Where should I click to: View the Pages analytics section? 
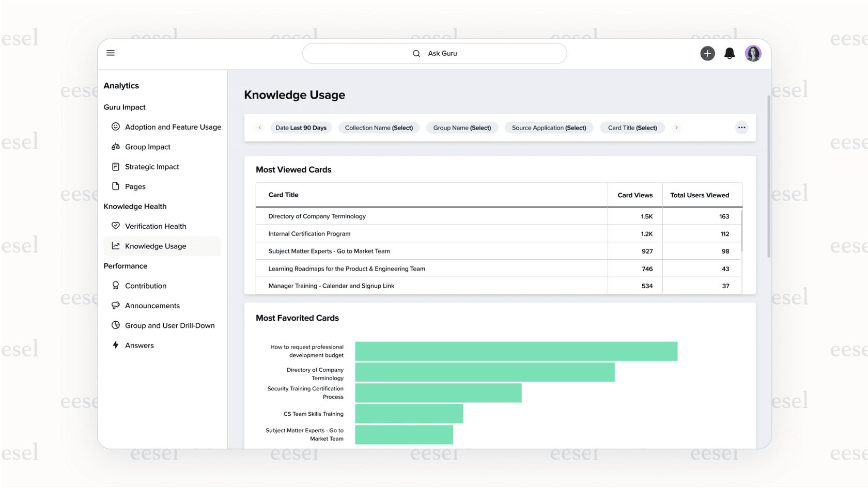click(x=135, y=186)
